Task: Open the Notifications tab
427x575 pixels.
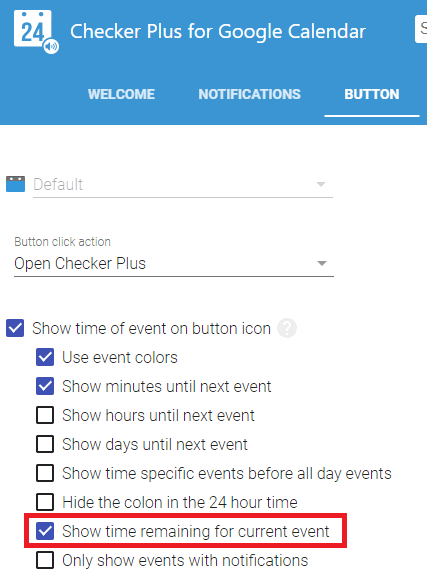Action: (249, 94)
